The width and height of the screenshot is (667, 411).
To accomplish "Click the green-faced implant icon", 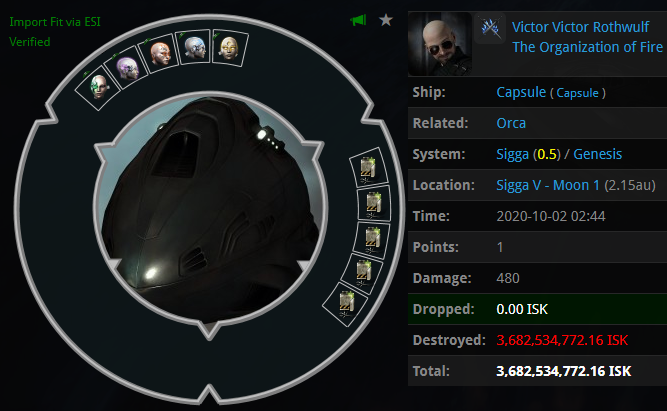I will pos(98,88).
